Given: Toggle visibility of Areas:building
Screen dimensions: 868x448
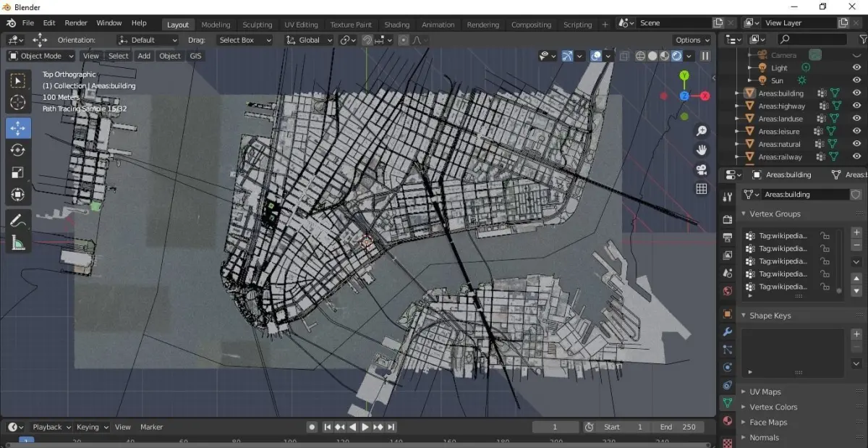Looking at the screenshot, I should (x=856, y=93).
